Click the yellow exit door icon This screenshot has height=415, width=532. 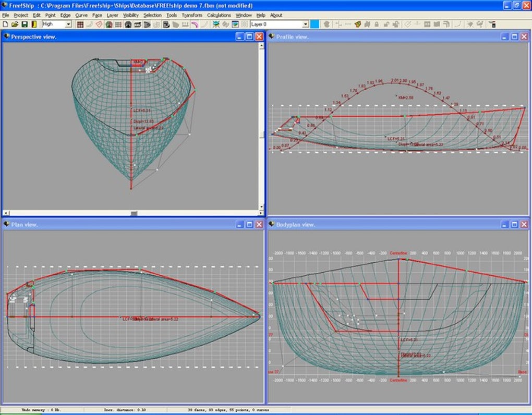34,25
